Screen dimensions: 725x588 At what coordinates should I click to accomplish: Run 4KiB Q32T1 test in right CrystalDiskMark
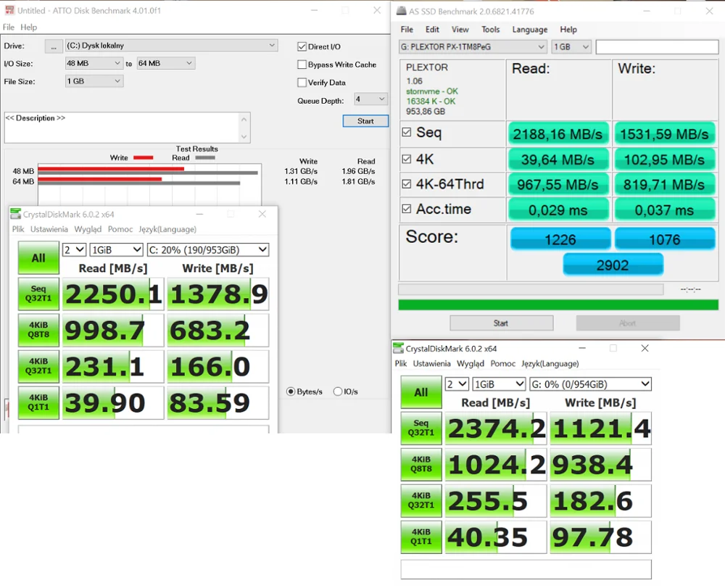click(x=420, y=500)
